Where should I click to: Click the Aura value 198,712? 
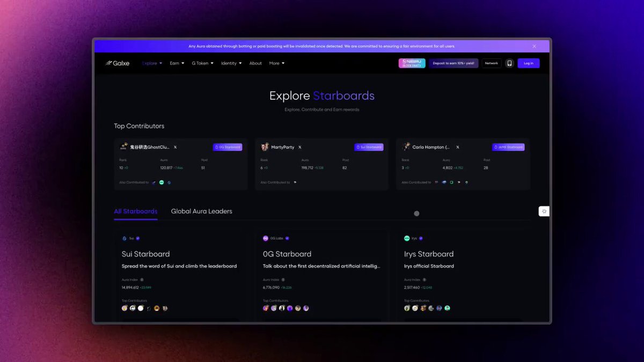[x=307, y=168]
